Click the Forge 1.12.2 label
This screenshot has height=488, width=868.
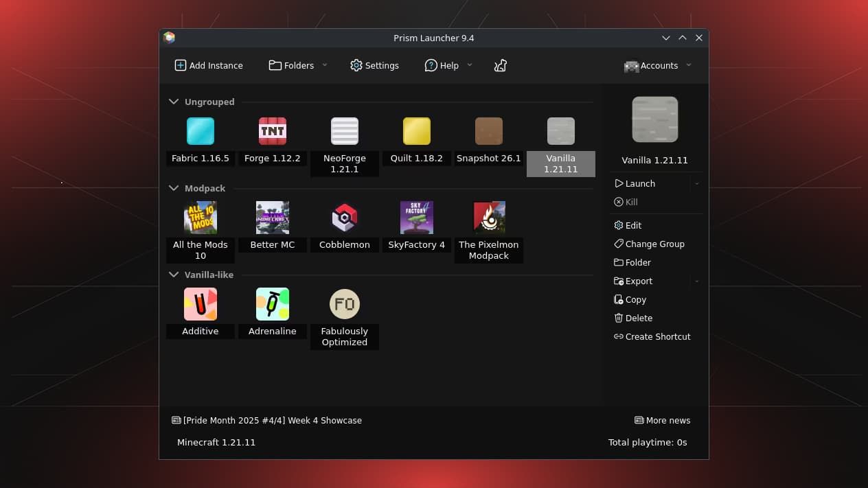[x=273, y=158]
